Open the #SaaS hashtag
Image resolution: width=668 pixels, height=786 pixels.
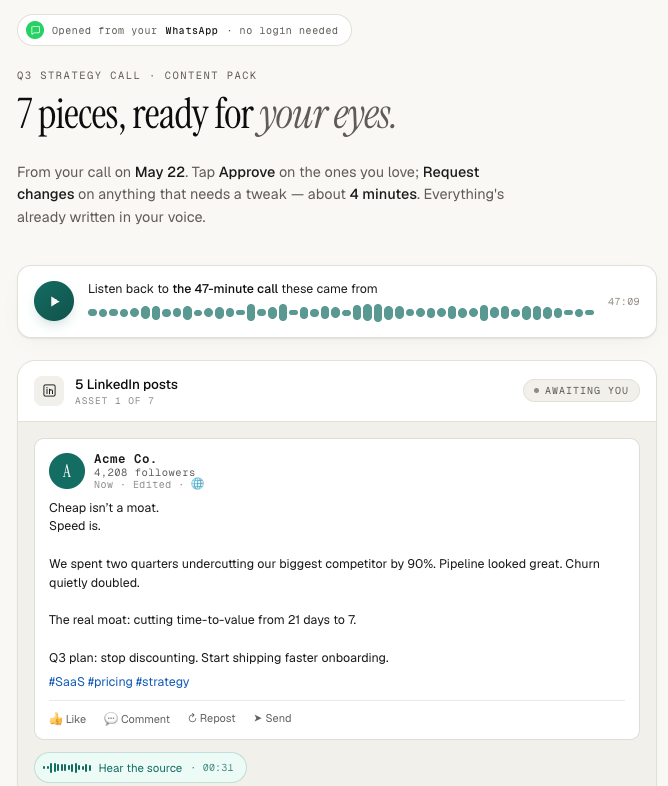(67, 682)
